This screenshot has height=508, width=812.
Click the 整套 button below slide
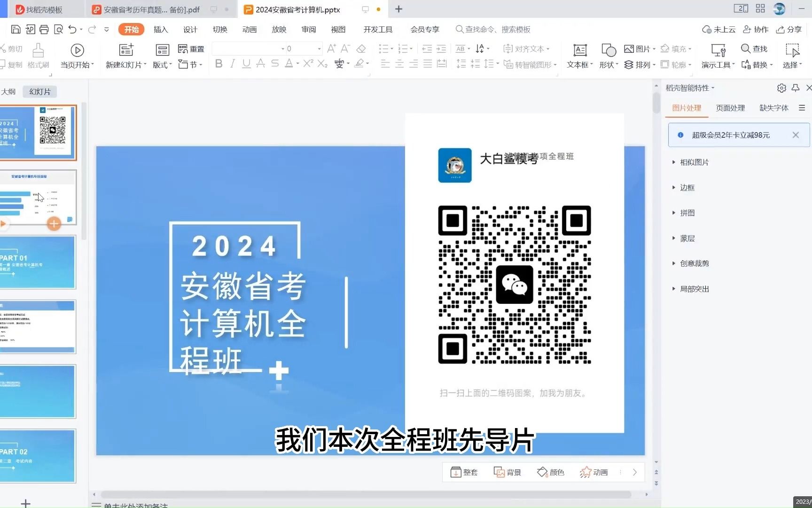[x=464, y=472]
